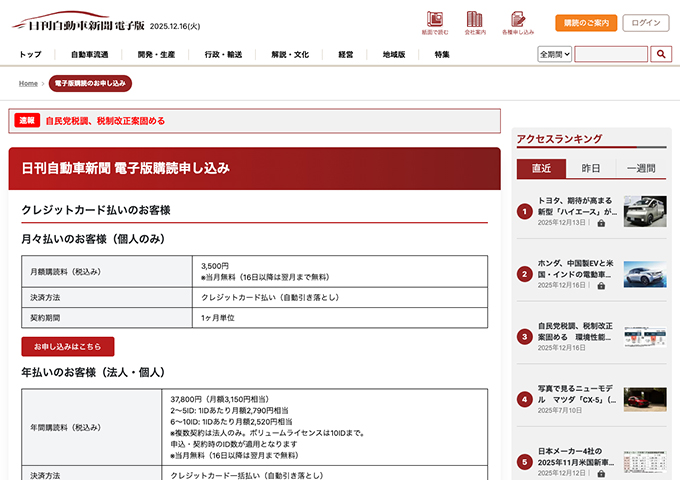Open the 紙面で読む newspaper icon
Image resolution: width=680 pixels, height=480 pixels.
click(435, 23)
